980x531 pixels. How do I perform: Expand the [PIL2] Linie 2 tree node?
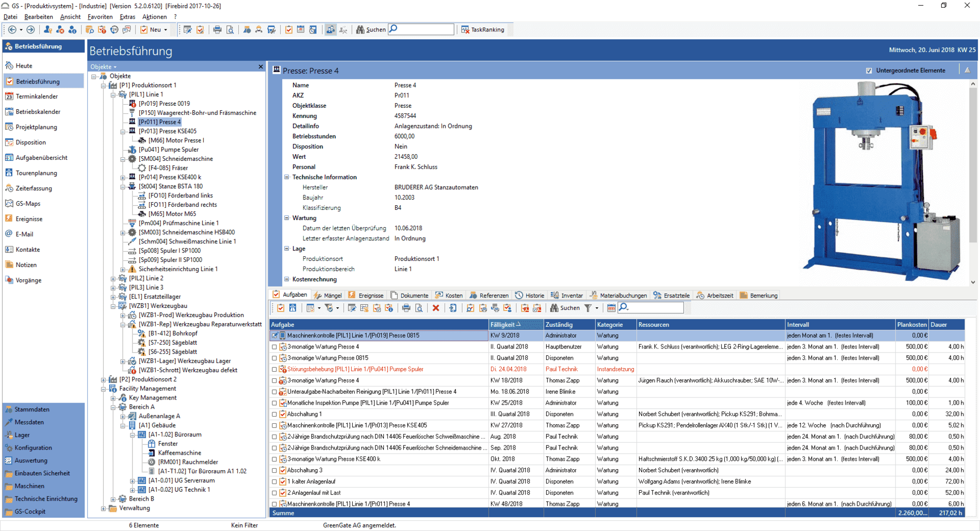pos(113,278)
